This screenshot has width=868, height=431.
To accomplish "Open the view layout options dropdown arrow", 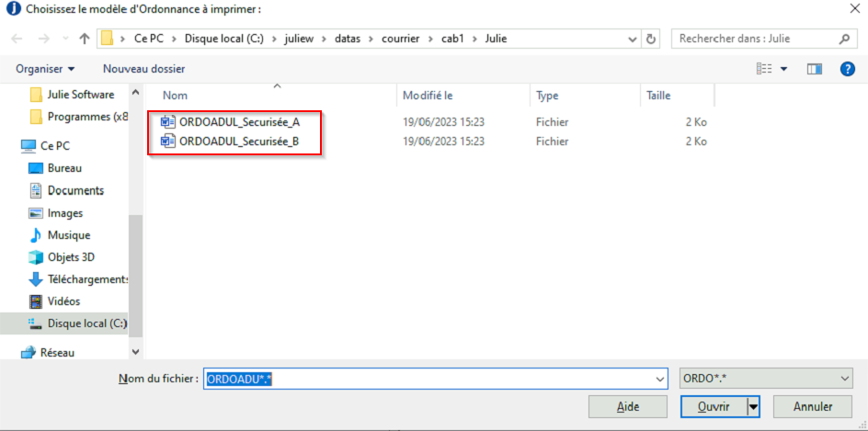I will [783, 69].
